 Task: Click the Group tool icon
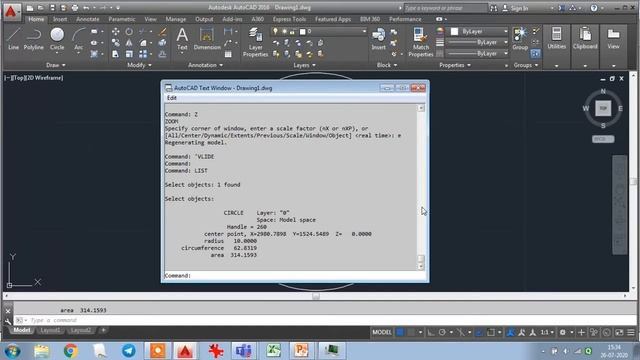coord(520,39)
